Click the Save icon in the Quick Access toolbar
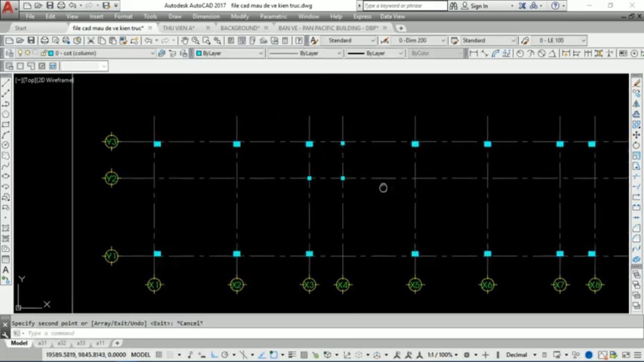The height and width of the screenshot is (362, 644). pos(49,6)
